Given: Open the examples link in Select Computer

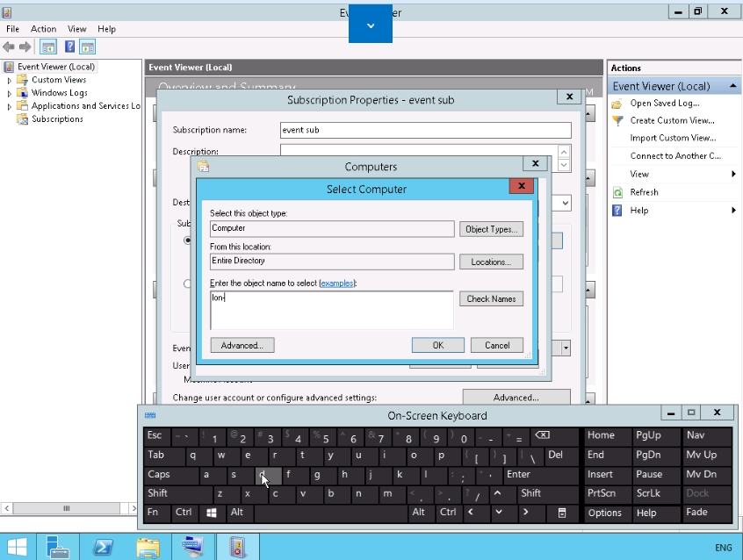Looking at the screenshot, I should pos(336,283).
